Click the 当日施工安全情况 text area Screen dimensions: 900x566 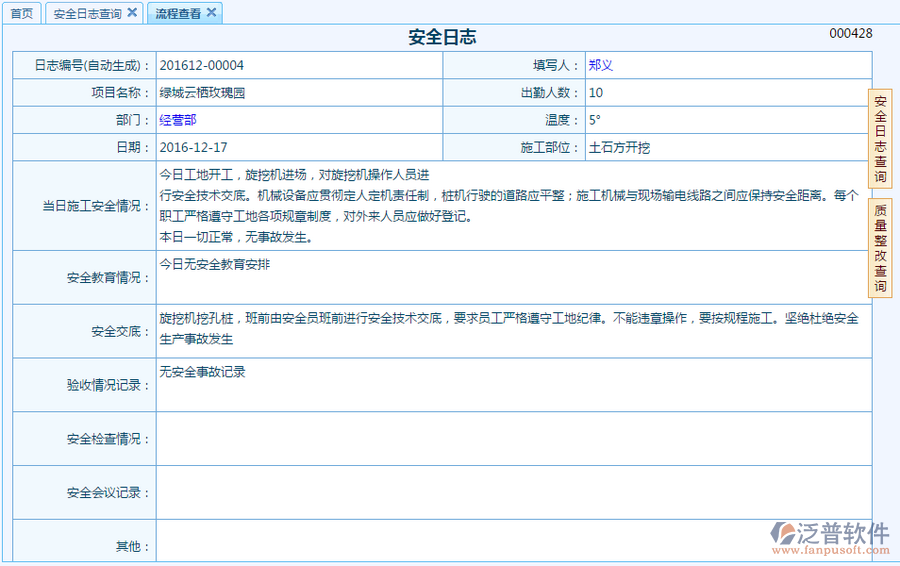coord(508,206)
